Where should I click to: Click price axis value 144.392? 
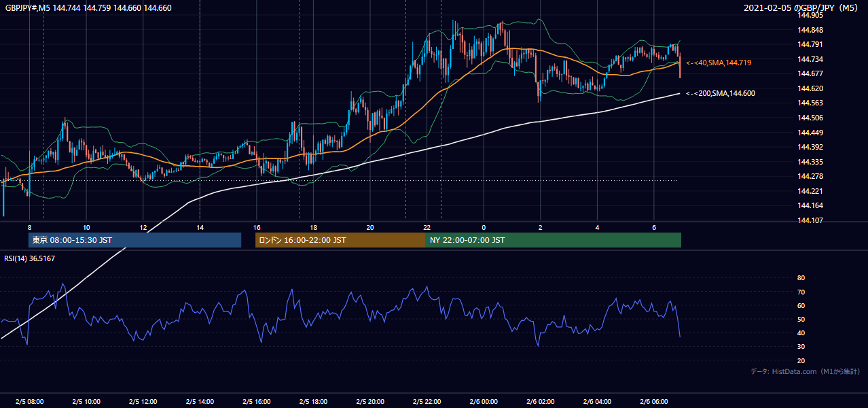tap(810, 147)
